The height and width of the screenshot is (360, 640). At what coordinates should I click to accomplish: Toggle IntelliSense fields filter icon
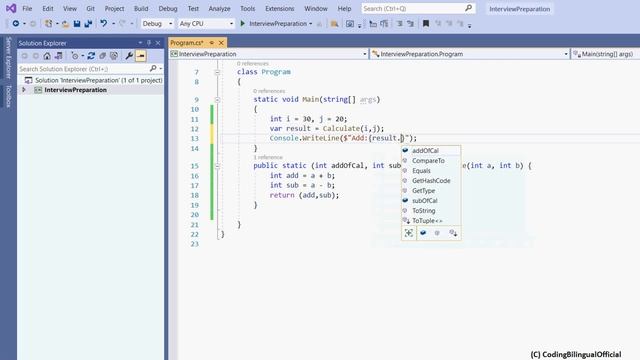pyautogui.click(x=423, y=233)
